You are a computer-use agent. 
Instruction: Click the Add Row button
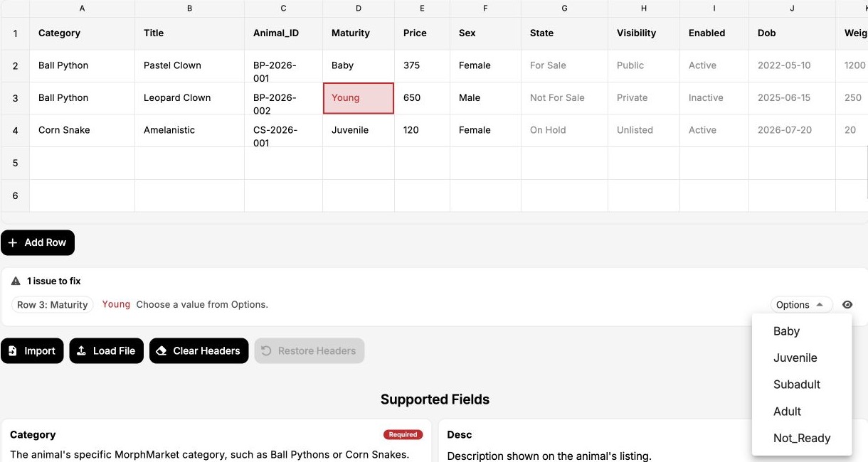coord(38,242)
